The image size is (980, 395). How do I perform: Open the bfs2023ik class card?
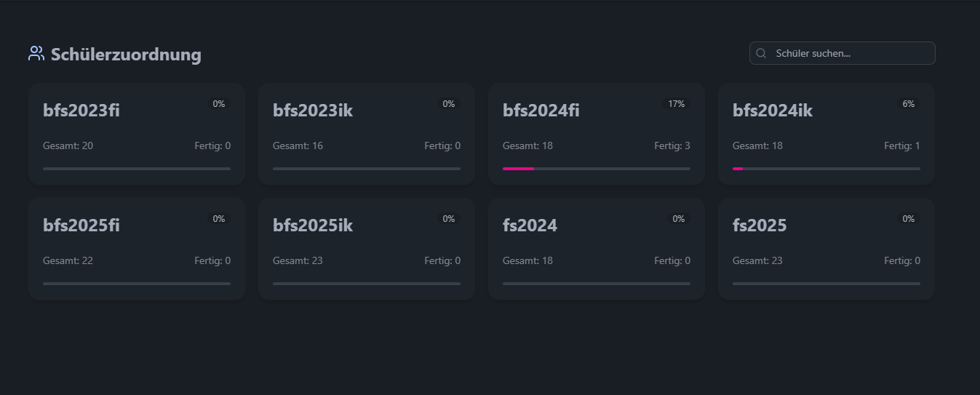tap(367, 134)
